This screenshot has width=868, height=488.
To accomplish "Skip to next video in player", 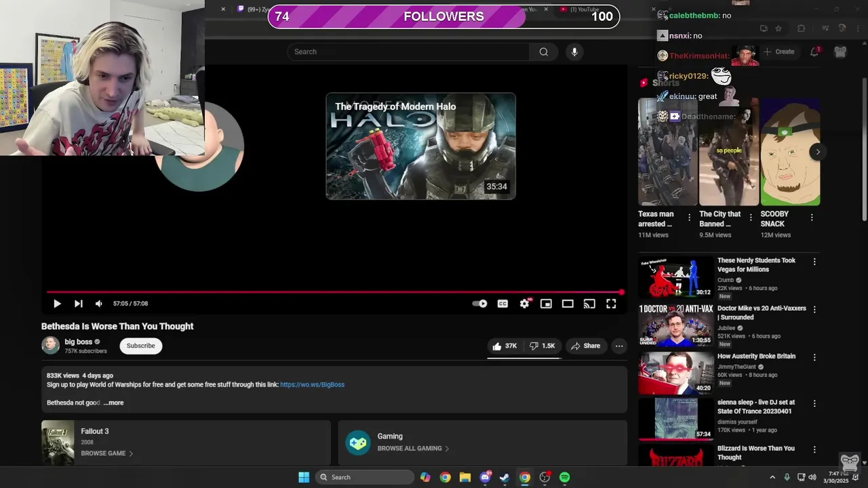I will coord(79,304).
